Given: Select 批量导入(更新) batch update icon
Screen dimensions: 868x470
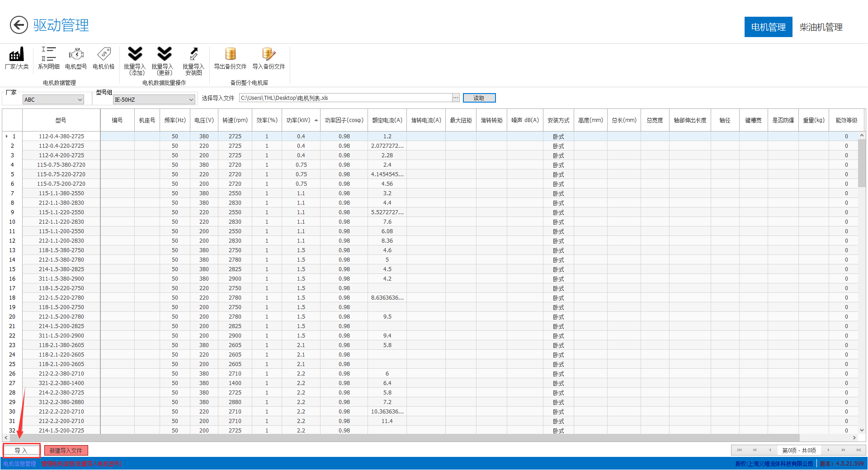Looking at the screenshot, I should point(164,61).
